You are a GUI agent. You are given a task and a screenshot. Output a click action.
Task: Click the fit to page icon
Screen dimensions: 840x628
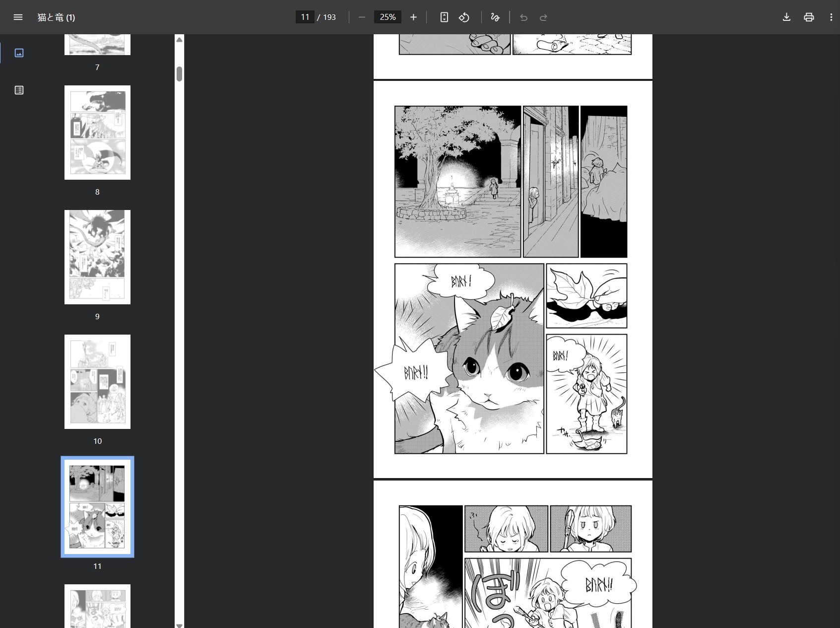(444, 17)
